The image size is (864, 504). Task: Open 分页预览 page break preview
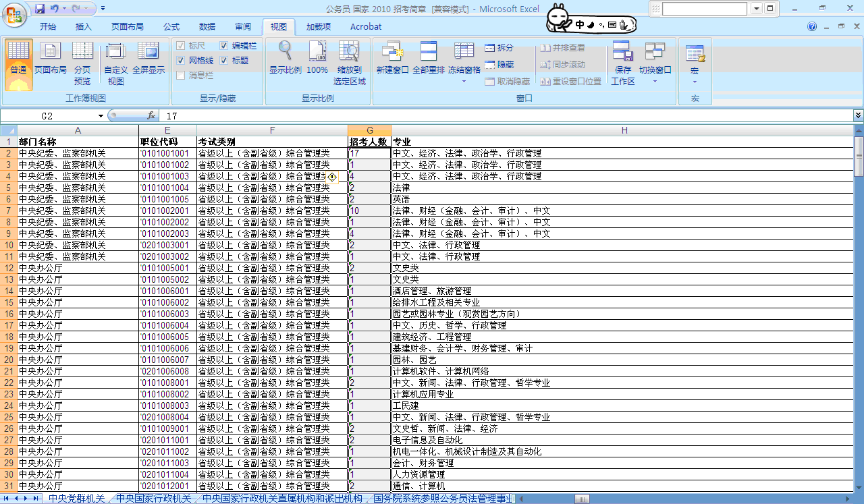pos(82,53)
